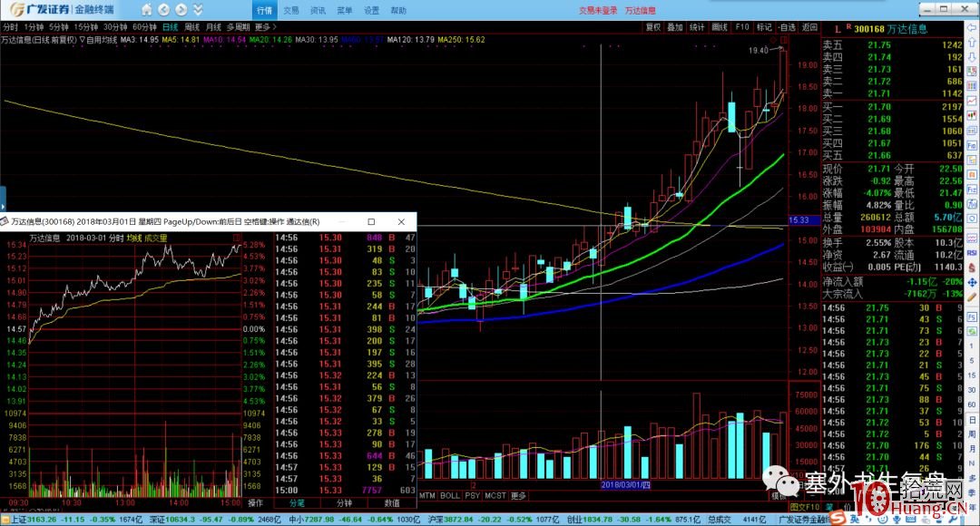Toggle the 收益(一) earnings period selector
The image size is (980, 526).
[x=838, y=267]
